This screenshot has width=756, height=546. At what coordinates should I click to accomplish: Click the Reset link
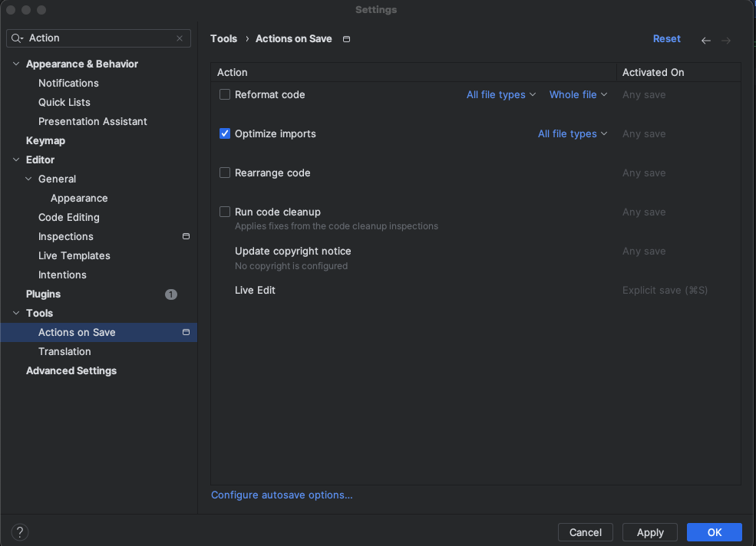coord(666,38)
